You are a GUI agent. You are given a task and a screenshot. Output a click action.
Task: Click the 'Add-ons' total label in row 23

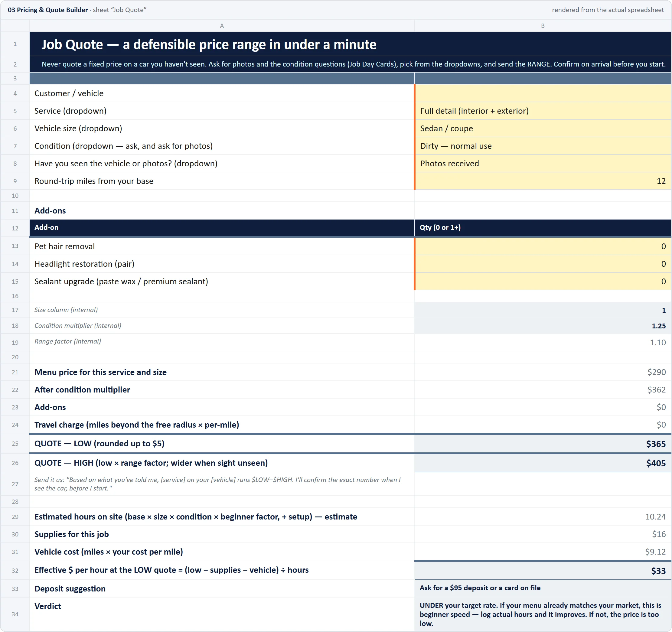[x=50, y=407]
